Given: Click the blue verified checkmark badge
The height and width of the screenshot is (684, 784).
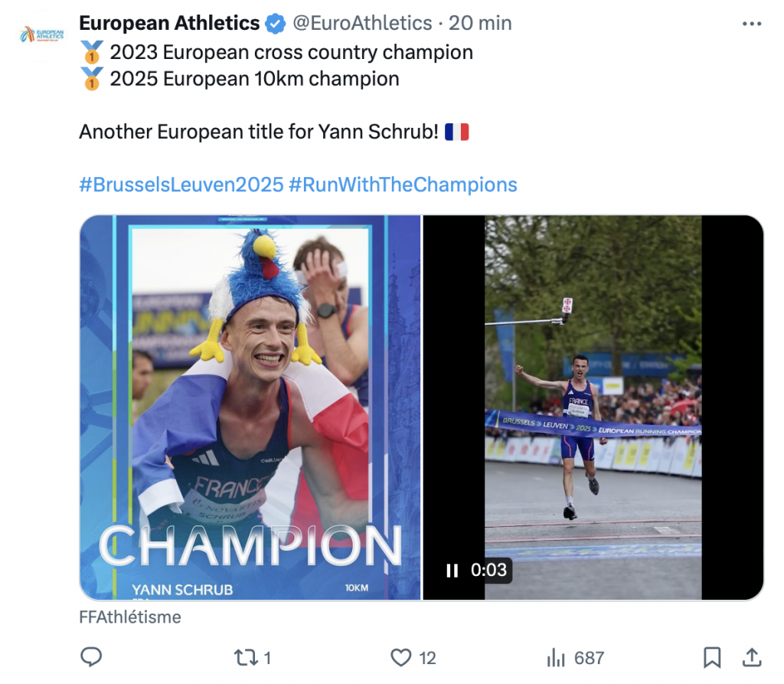Looking at the screenshot, I should coord(273,23).
